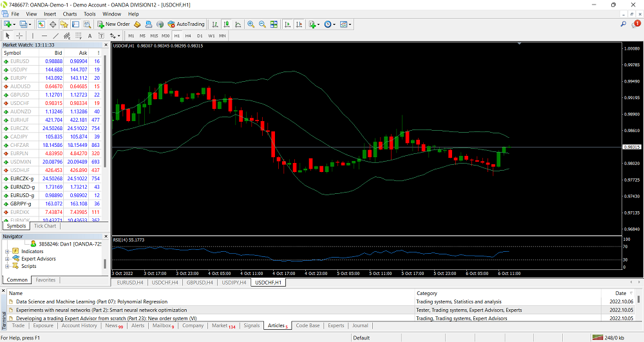
Task: Open the indicators list icon
Action: point(313,24)
